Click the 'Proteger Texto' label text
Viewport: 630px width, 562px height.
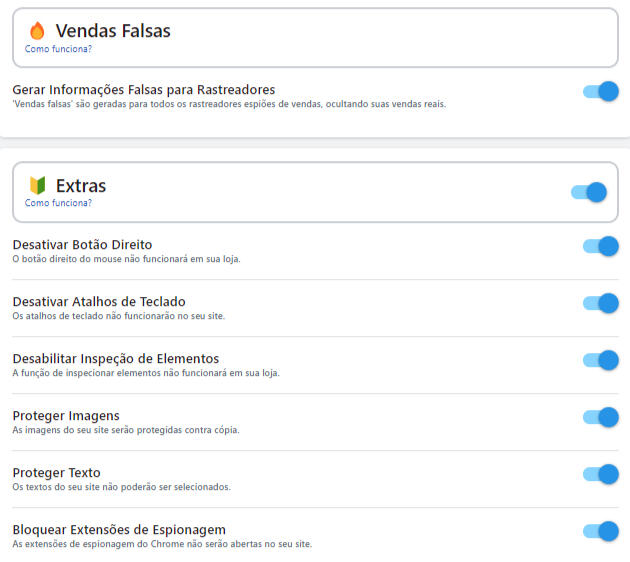56,472
